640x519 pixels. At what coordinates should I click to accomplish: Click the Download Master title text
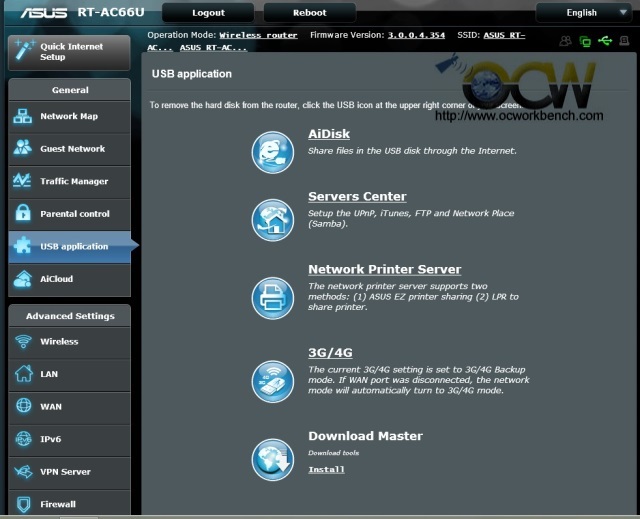click(365, 436)
